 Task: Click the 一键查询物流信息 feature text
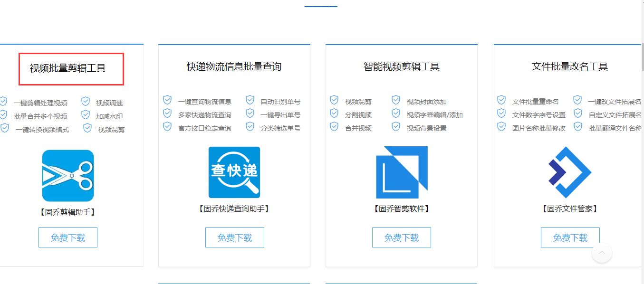click(x=205, y=102)
